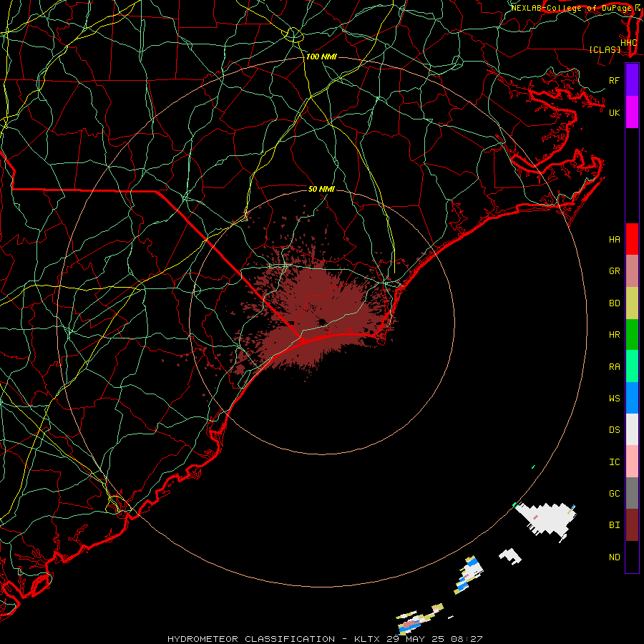The width and height of the screenshot is (644, 644).
Task: Click the UK legend label
Action: coord(614,112)
